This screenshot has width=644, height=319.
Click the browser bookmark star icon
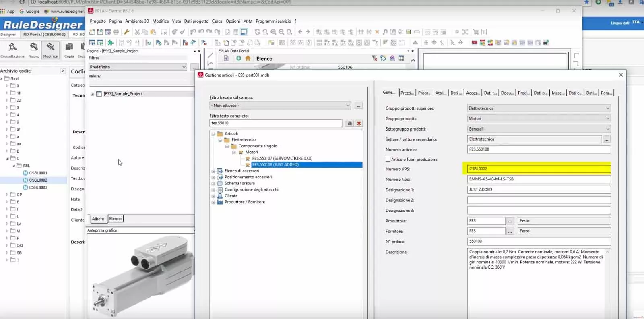(586, 2)
